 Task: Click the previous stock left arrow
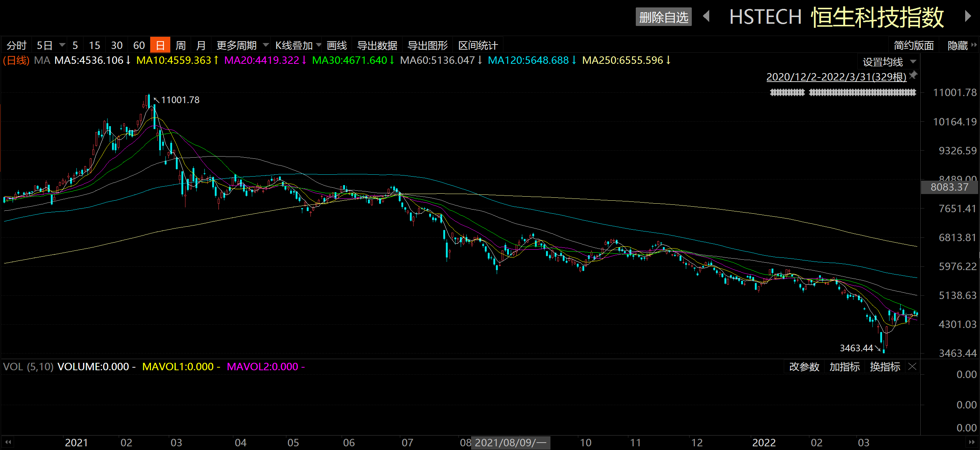(x=707, y=16)
